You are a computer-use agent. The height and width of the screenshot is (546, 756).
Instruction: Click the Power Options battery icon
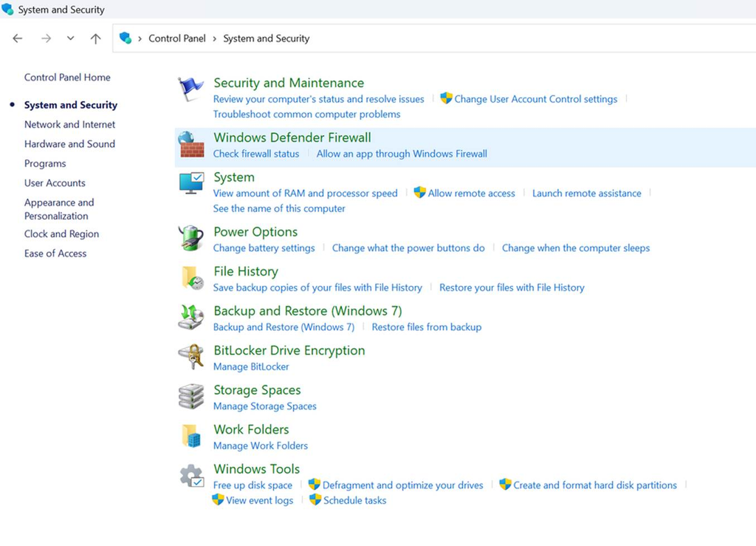click(191, 238)
